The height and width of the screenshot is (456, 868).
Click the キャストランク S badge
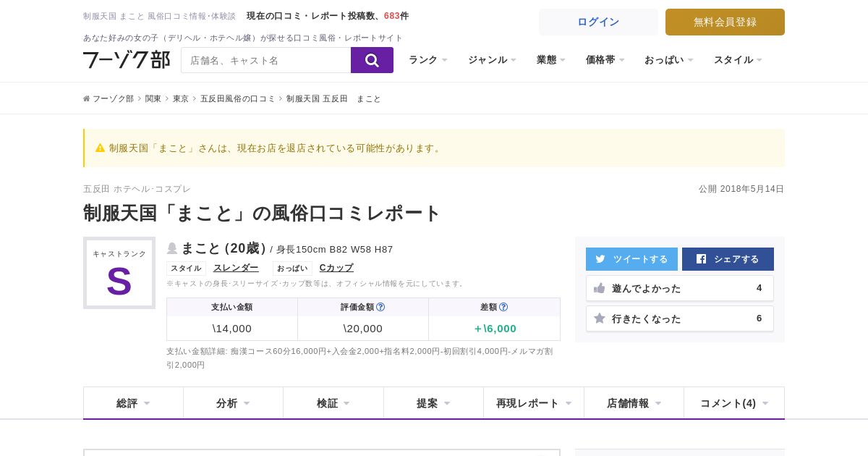point(119,273)
